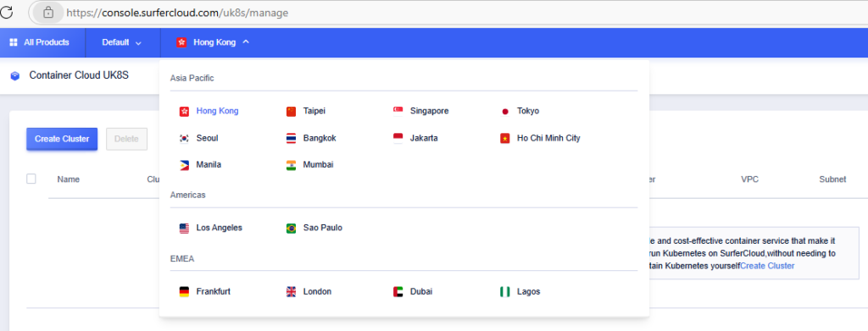Click the Hong Kong flag icon in region list
Image resolution: width=868 pixels, height=331 pixels.
184,111
